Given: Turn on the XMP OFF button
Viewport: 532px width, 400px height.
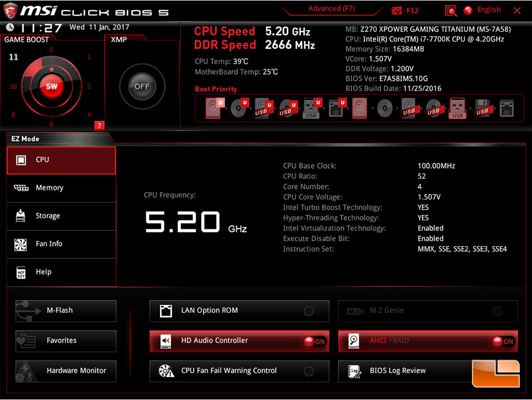Looking at the screenshot, I should point(142,87).
